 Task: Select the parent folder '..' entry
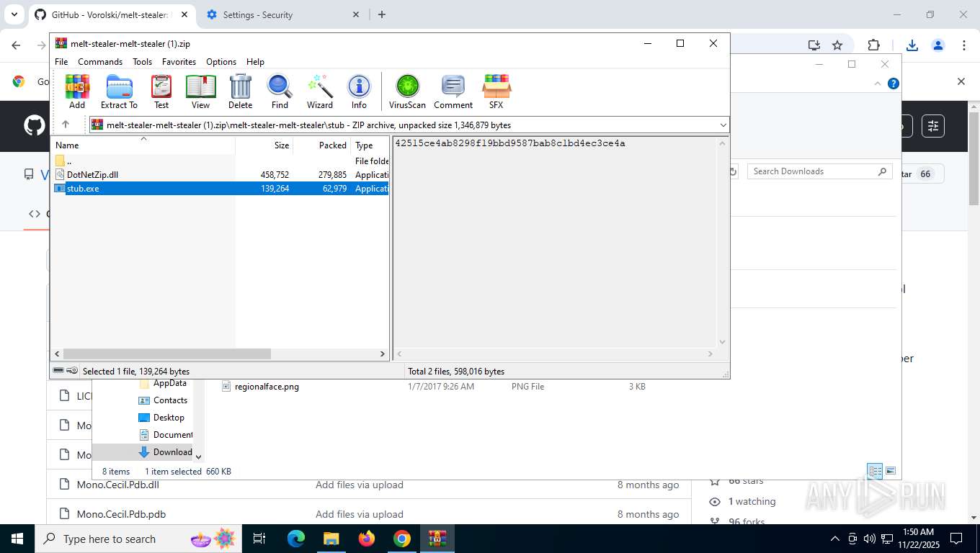tap(221, 161)
